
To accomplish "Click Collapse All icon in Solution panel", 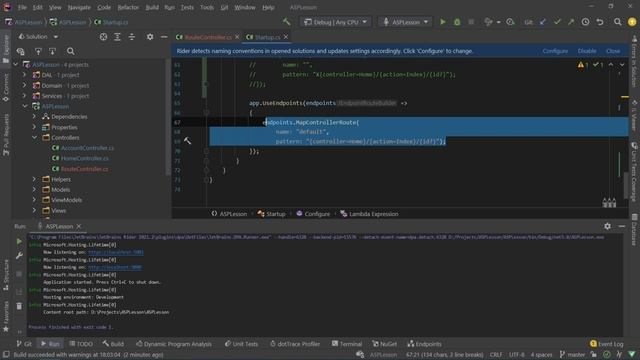I will coord(132,37).
